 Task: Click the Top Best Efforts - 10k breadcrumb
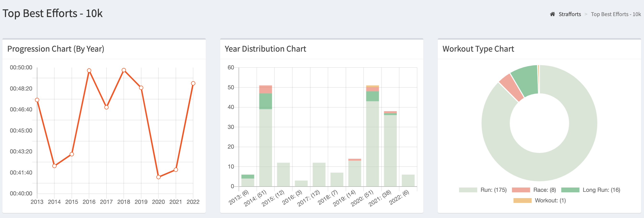(x=615, y=14)
